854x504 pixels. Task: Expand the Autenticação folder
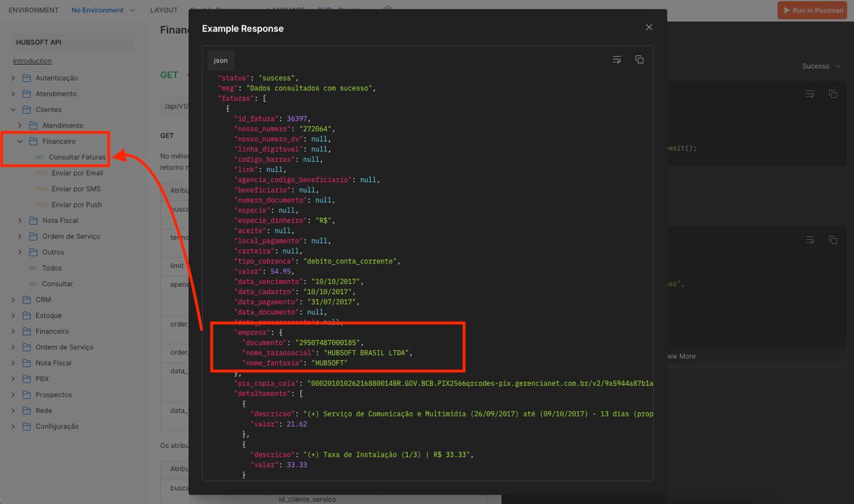pos(13,78)
